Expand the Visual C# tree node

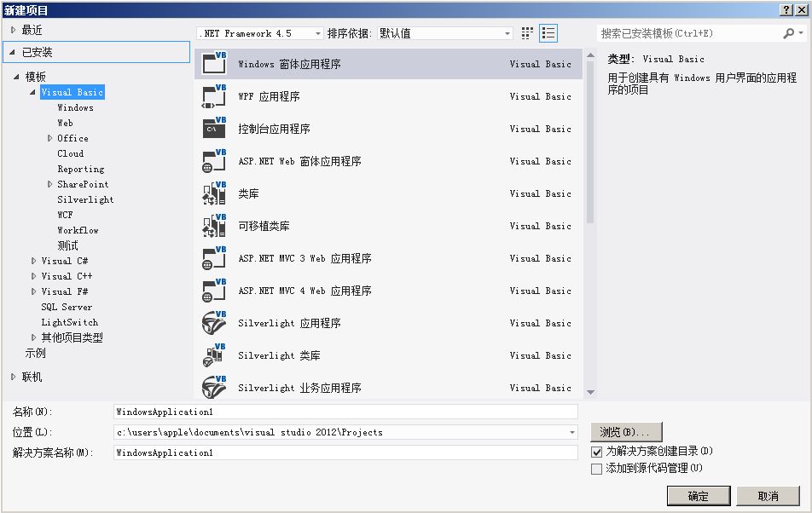tap(33, 261)
